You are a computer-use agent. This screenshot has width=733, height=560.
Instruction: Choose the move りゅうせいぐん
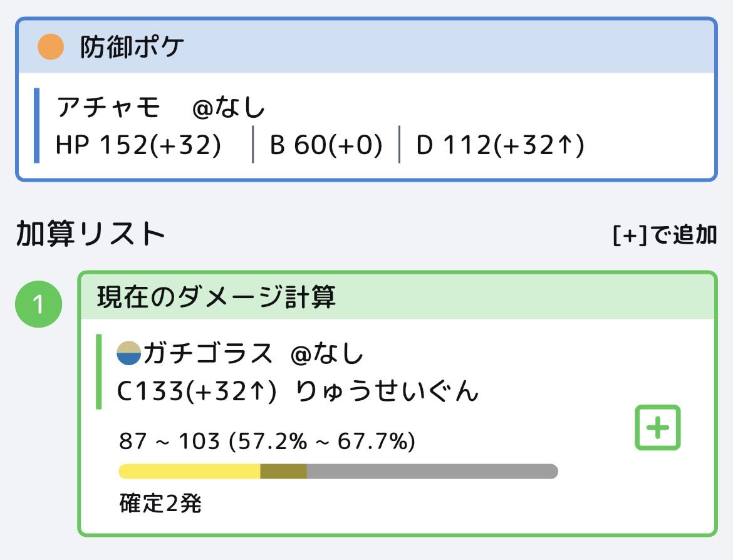[x=387, y=391]
